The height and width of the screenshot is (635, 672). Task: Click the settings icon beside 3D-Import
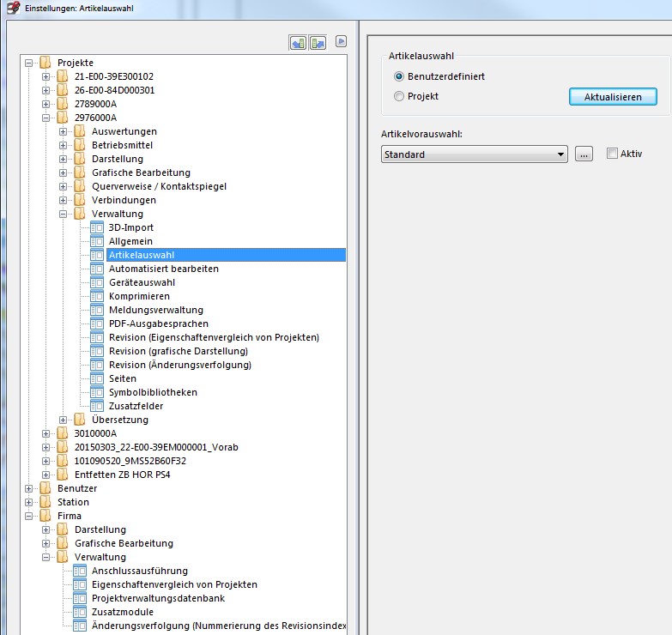click(97, 227)
